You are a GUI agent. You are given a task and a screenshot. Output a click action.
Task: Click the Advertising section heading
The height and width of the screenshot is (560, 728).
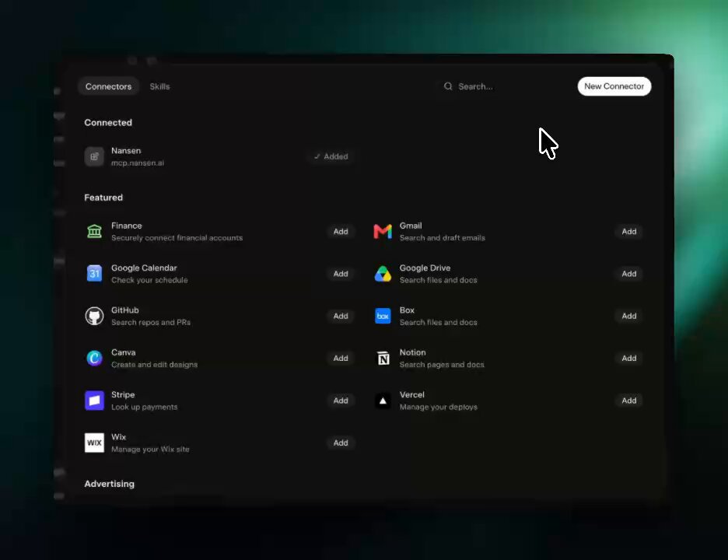pos(109,483)
